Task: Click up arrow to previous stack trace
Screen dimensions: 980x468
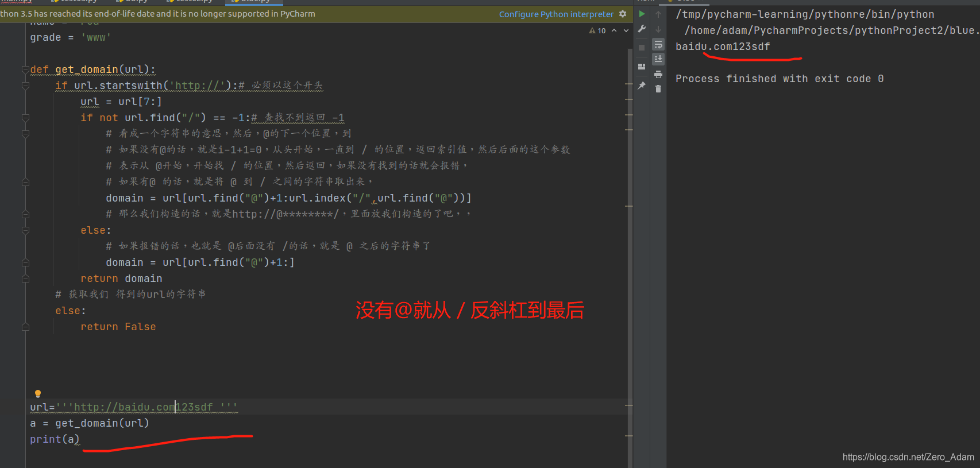Action: [658, 14]
